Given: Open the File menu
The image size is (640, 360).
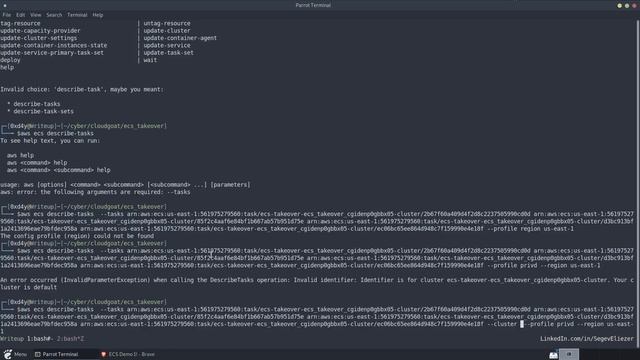Looking at the screenshot, I should [x=7, y=15].
